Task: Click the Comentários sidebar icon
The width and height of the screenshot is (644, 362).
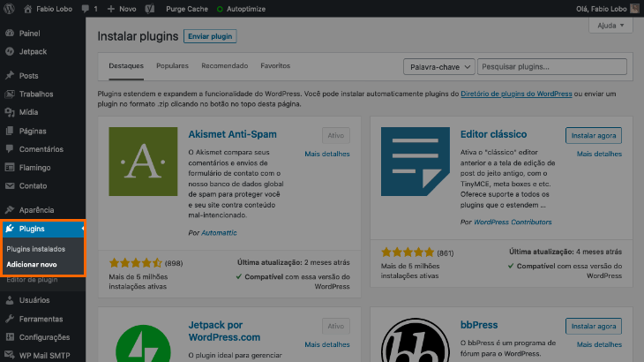Action: 10,149
